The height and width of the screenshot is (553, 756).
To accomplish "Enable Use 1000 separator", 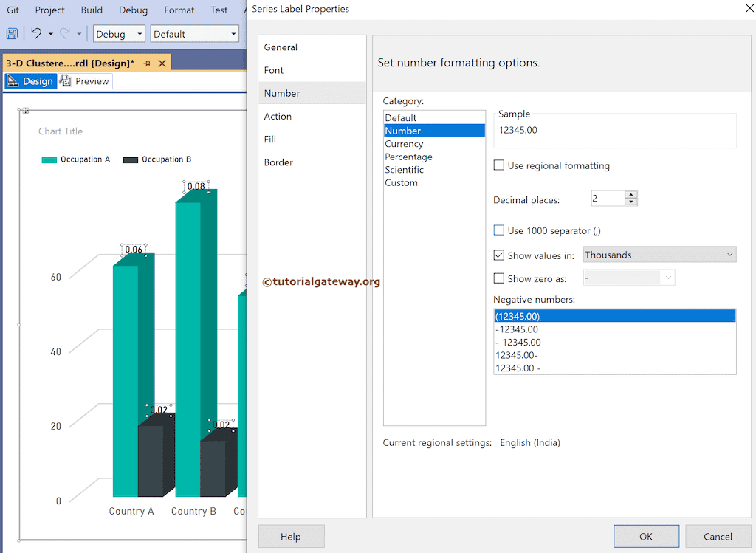I will click(498, 230).
